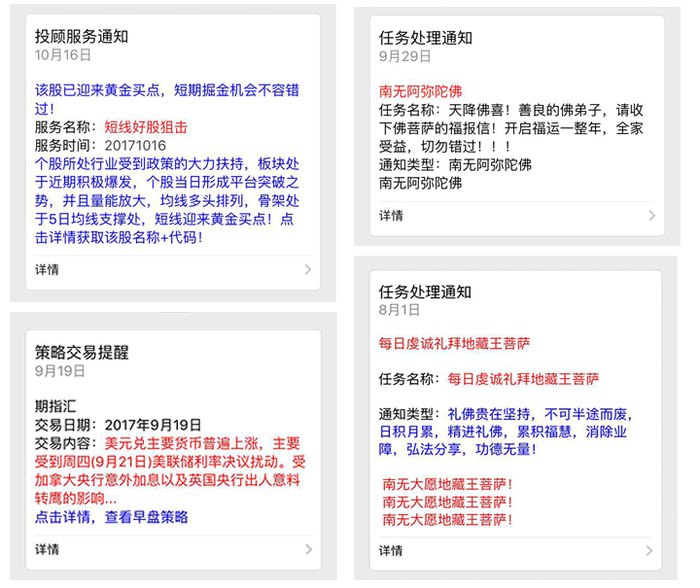
Task: View 详情 of the 9月29日 task notification
Action: [391, 216]
